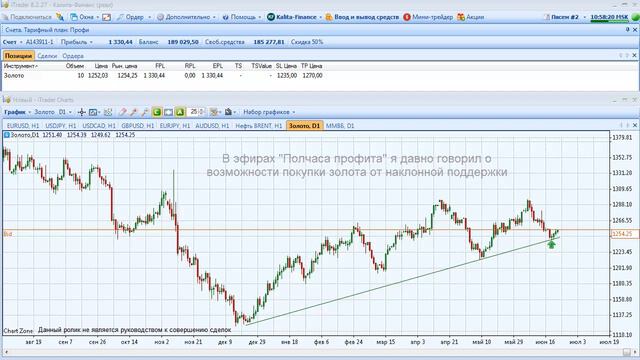640x360 pixels.
Task: Select the third line drawing tool
Action: coord(144,112)
